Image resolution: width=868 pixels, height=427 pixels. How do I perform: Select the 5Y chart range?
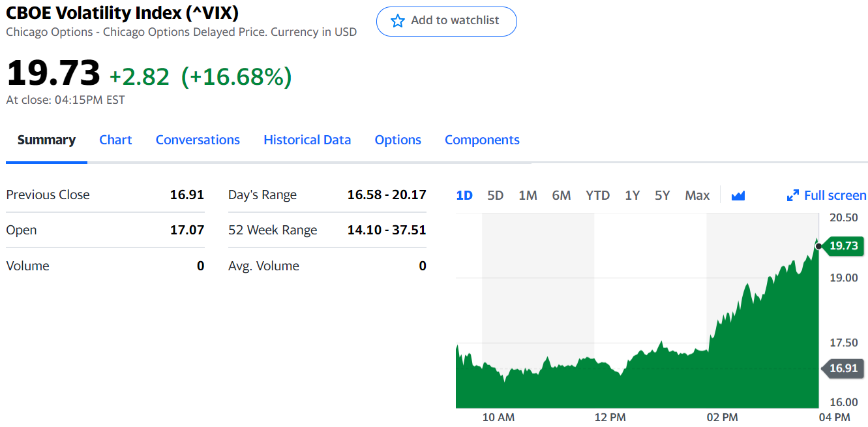(x=663, y=195)
